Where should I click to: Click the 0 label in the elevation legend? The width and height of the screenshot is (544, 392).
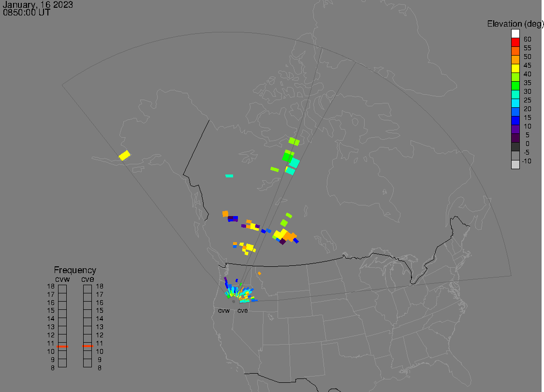[x=528, y=144]
